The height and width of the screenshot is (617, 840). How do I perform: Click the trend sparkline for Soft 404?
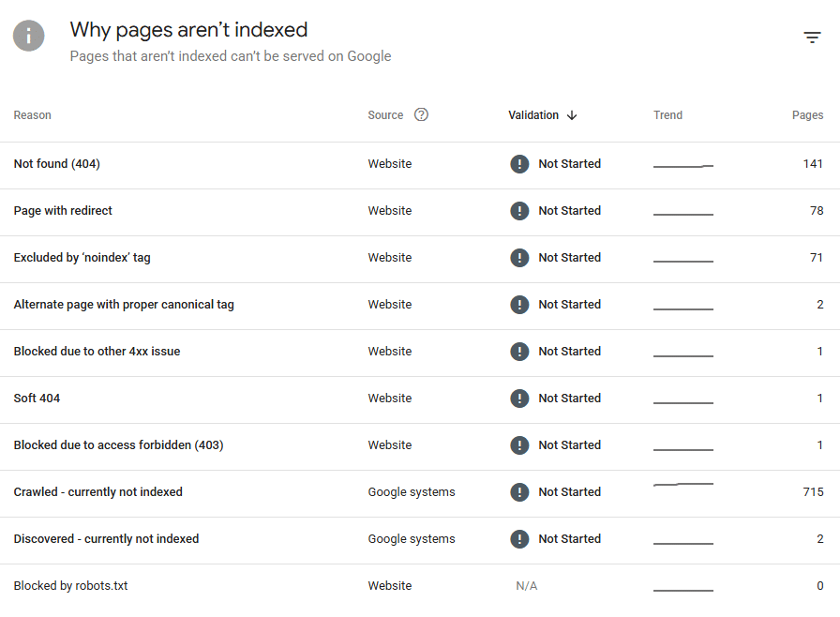click(x=683, y=402)
